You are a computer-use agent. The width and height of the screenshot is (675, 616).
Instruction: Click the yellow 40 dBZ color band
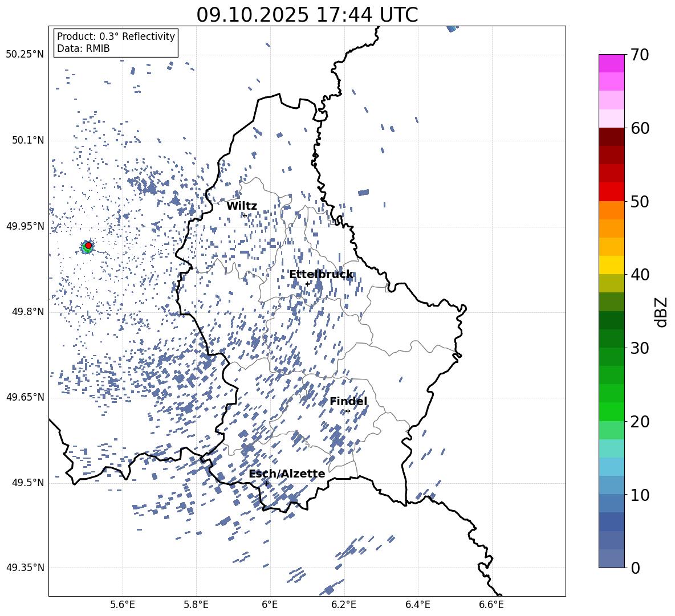click(x=611, y=265)
